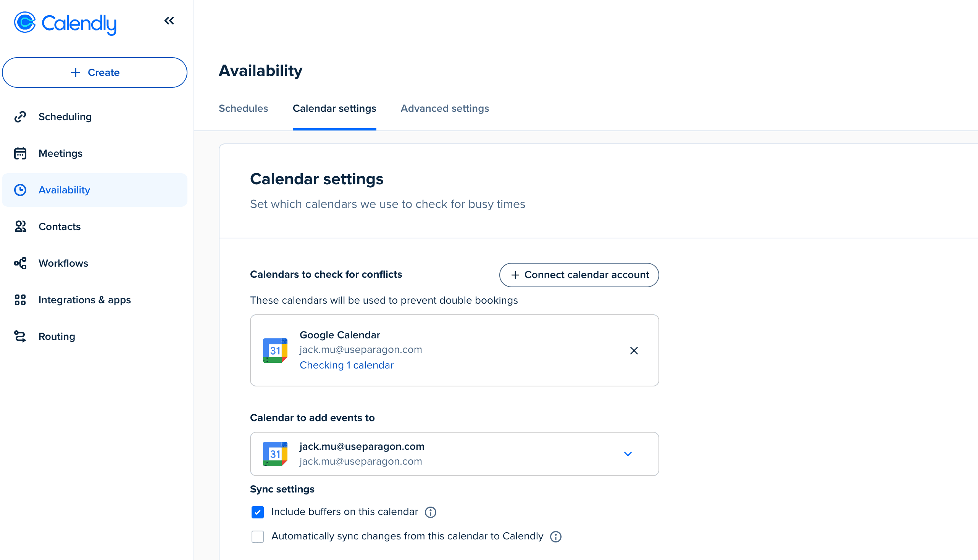Click Connect calendar account button
The height and width of the screenshot is (560, 978).
pyautogui.click(x=579, y=275)
